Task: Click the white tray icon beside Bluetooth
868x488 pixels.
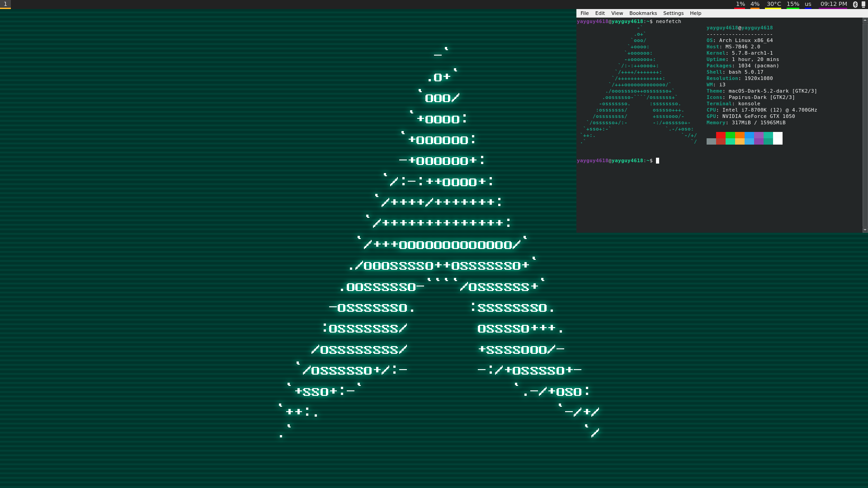Action: (x=863, y=4)
